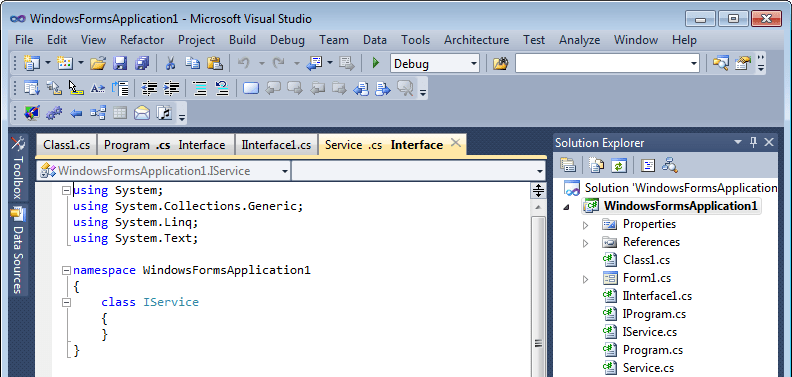Image resolution: width=792 pixels, height=377 pixels.
Task: Refresh the Solution Explorer with green arrows icon
Action: click(x=619, y=165)
